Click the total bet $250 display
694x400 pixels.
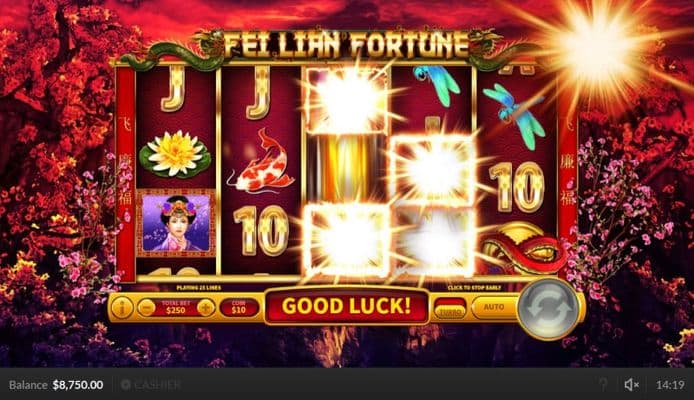click(x=176, y=307)
